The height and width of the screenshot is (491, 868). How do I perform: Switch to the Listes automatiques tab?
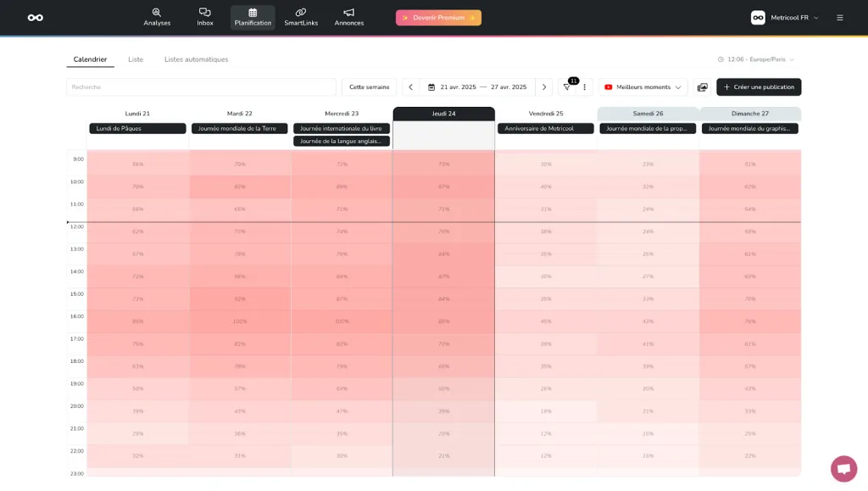coord(196,59)
